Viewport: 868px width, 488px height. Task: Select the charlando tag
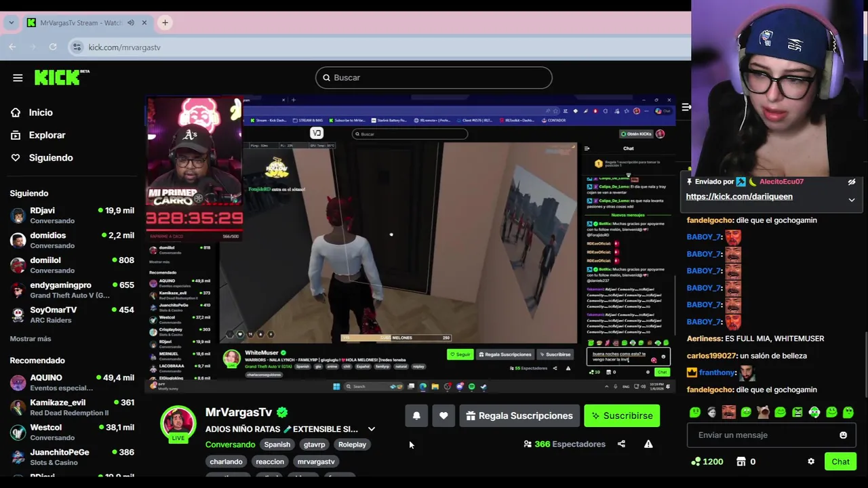tap(226, 462)
